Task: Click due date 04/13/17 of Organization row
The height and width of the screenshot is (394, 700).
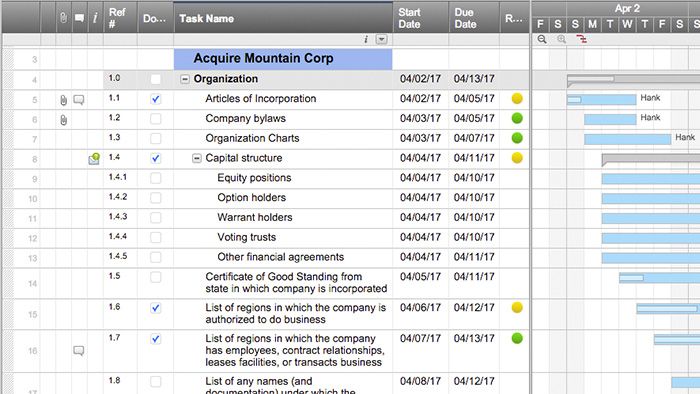Action: point(474,79)
